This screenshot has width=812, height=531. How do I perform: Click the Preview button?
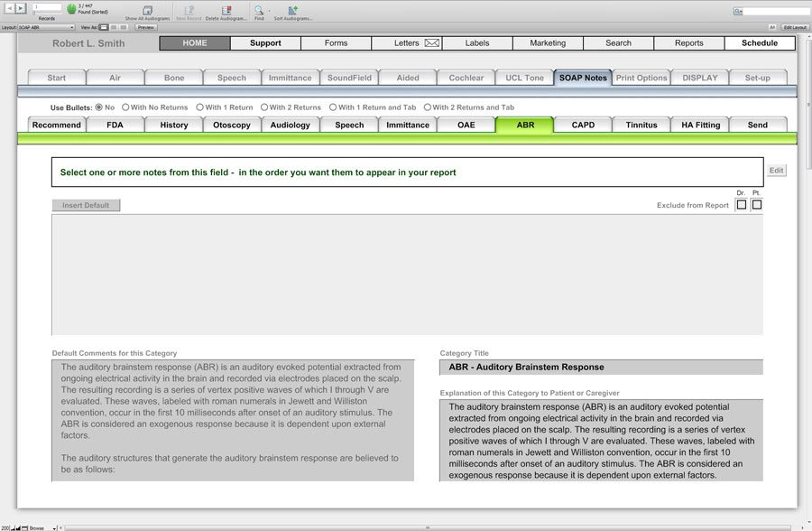[146, 27]
